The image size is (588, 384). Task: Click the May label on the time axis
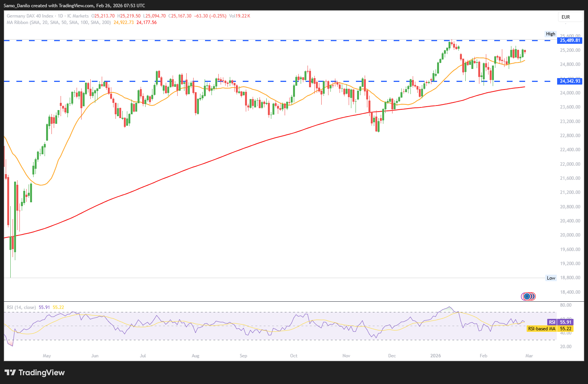47,356
